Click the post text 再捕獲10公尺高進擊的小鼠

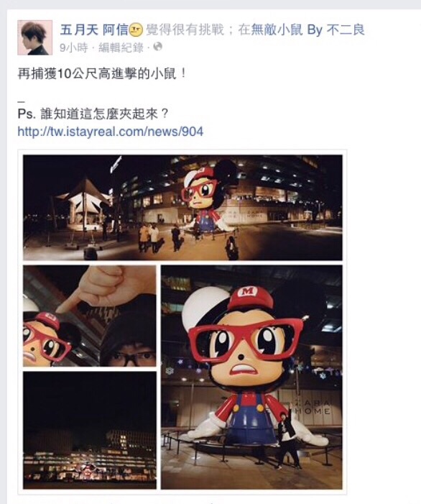point(102,74)
